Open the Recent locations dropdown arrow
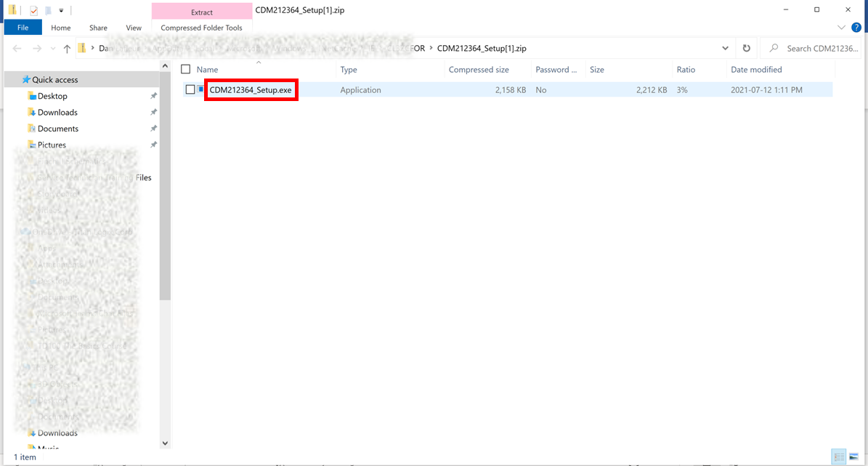Image resolution: width=868 pixels, height=466 pixels. point(53,49)
